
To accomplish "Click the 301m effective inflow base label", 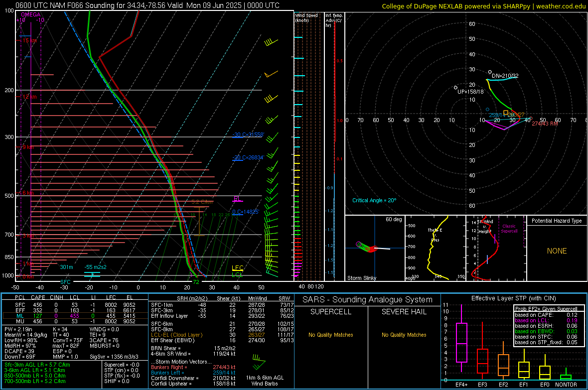I will click(x=66, y=267).
